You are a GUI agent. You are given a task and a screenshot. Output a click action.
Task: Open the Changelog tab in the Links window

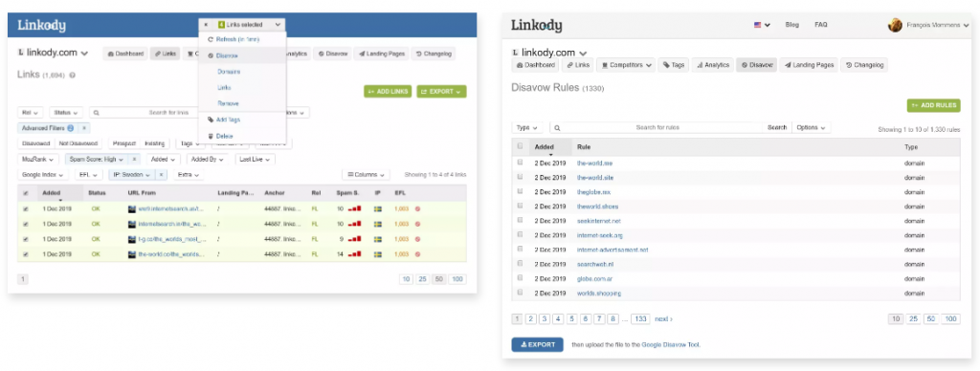pyautogui.click(x=434, y=54)
